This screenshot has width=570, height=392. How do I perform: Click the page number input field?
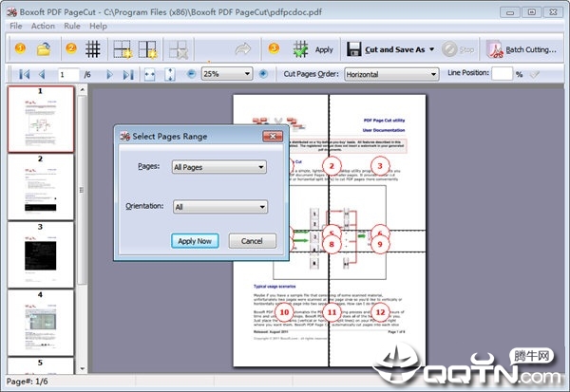point(68,74)
